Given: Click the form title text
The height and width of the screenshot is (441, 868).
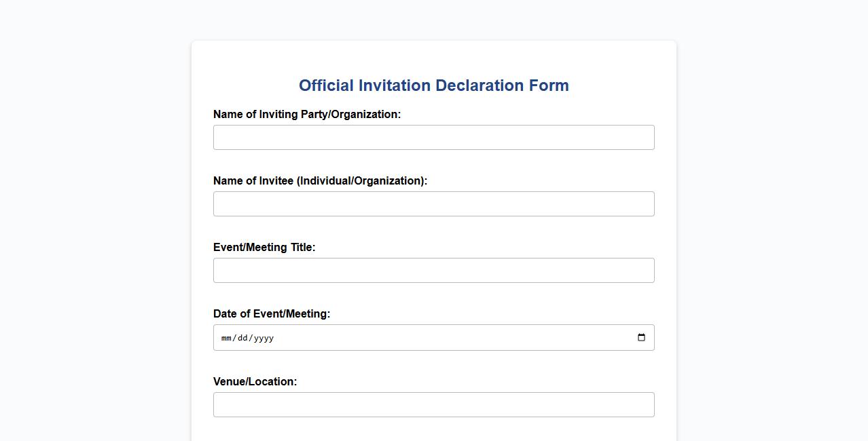Looking at the screenshot, I should click(433, 85).
